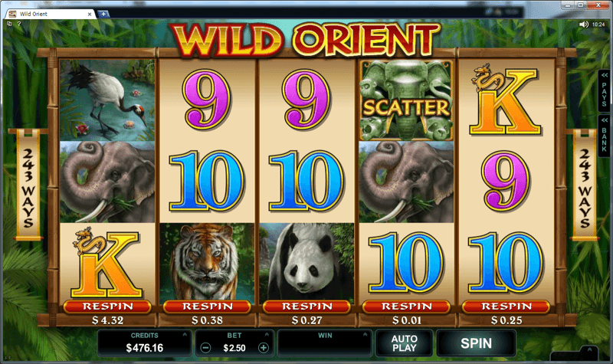
Task: Expand the bottom-right corner panel arrow
Action: [x=589, y=349]
